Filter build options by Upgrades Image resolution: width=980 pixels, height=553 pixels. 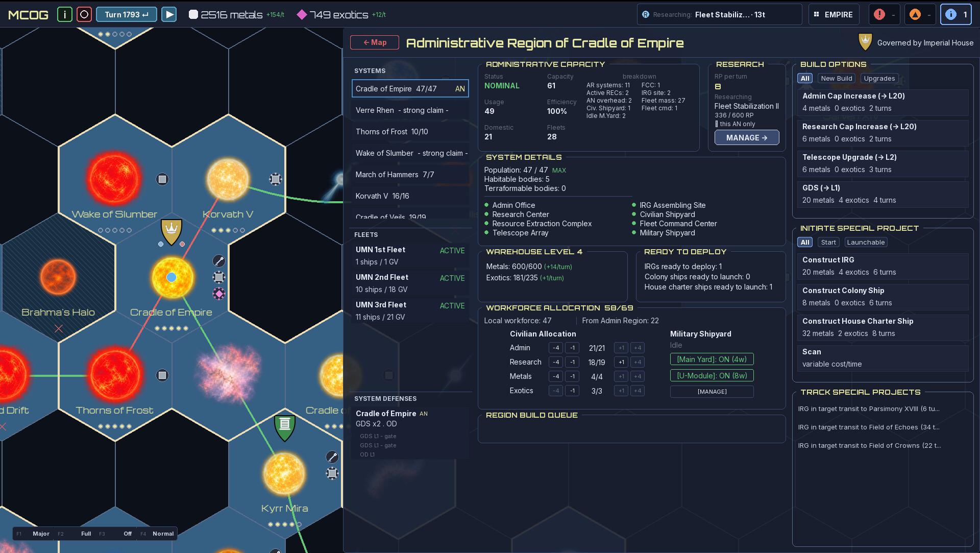tap(879, 79)
